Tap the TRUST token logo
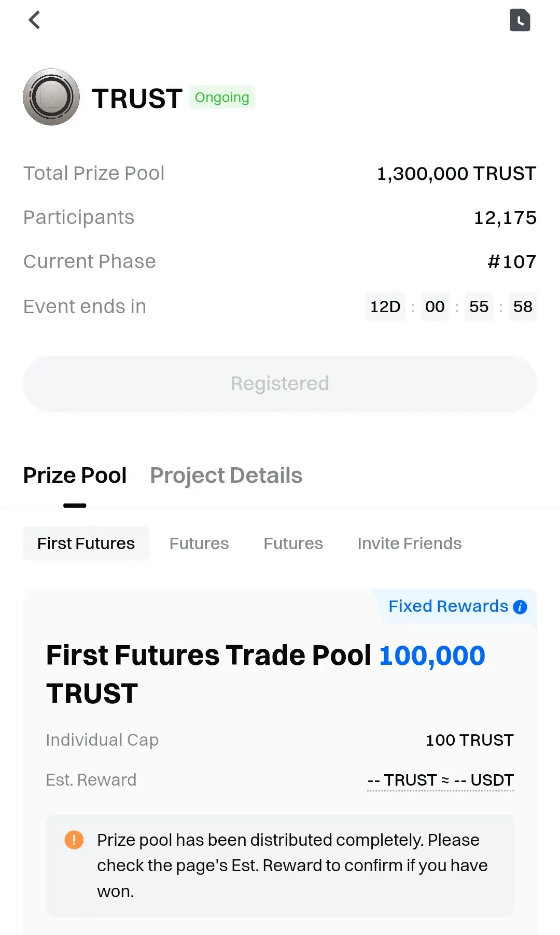This screenshot has width=560, height=935. 51,97
